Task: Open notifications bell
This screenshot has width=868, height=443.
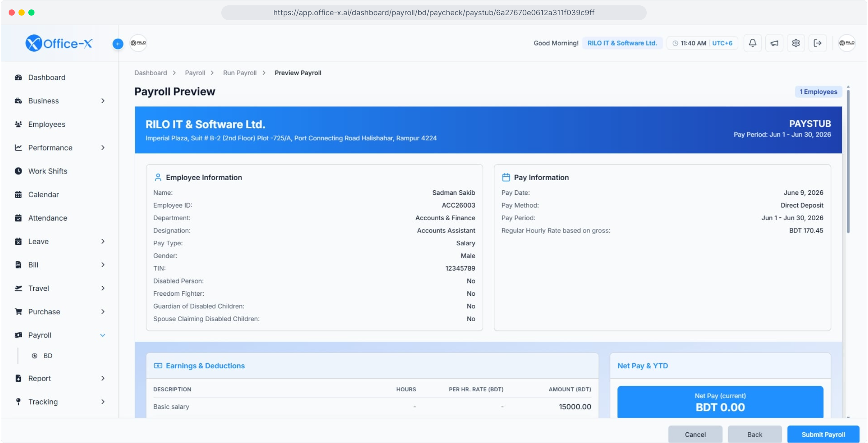Action: click(753, 43)
